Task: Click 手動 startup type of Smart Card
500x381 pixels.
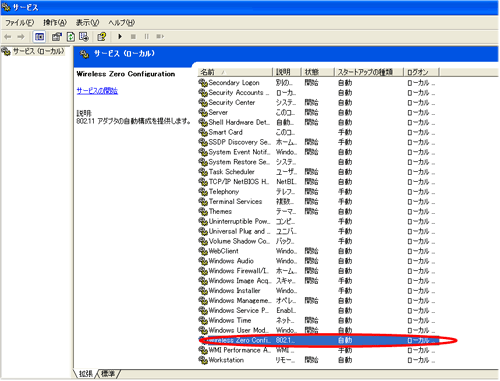Action: pyautogui.click(x=345, y=132)
